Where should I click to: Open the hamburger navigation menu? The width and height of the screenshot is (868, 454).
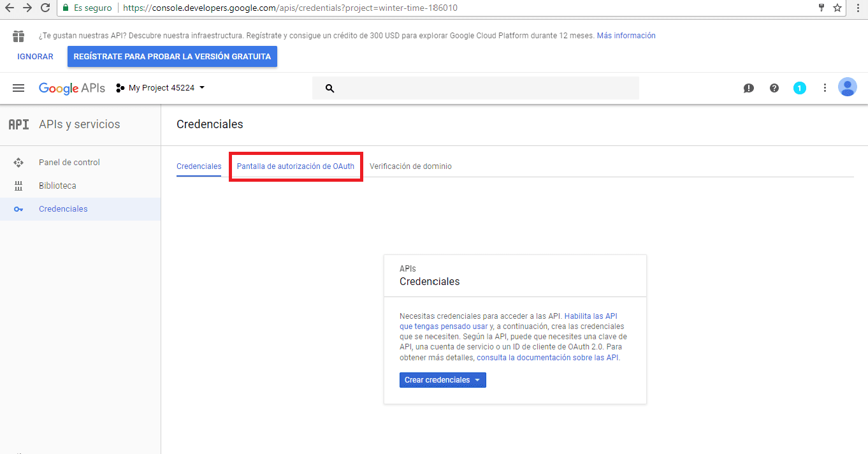tap(18, 88)
